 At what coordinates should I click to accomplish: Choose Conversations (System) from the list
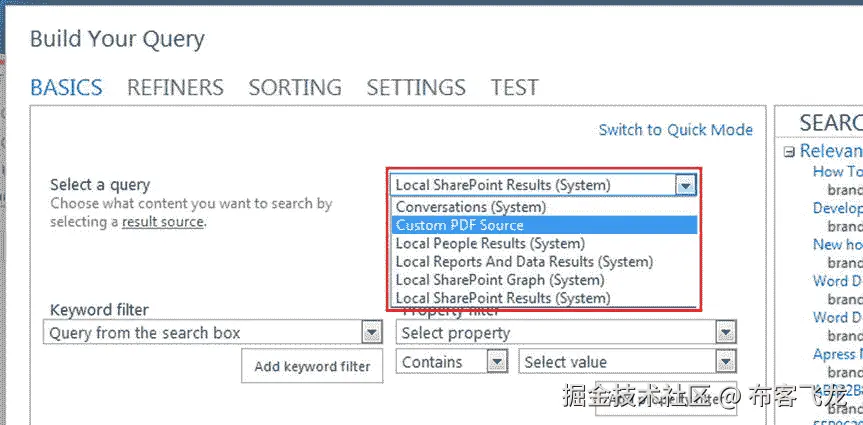tap(544, 207)
